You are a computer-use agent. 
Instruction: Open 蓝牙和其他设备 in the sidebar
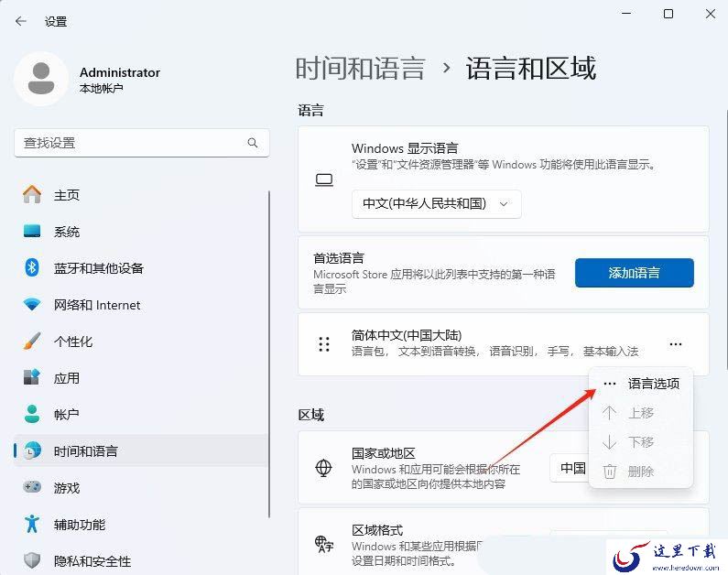pyautogui.click(x=141, y=267)
